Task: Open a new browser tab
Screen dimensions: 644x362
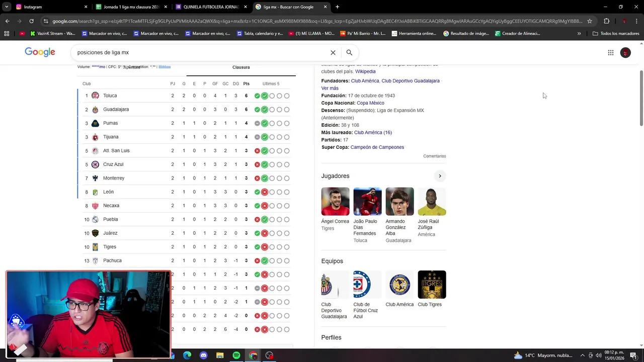Action: 337,7
